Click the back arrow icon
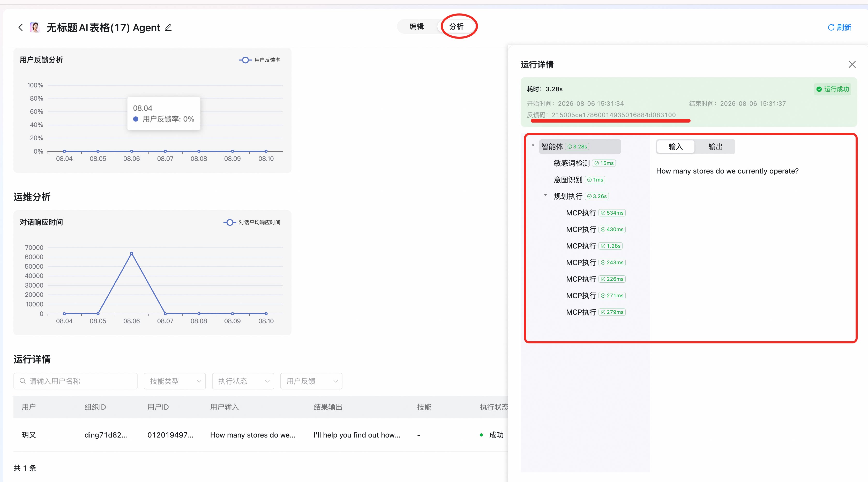Image resolution: width=868 pixels, height=482 pixels. (20, 27)
